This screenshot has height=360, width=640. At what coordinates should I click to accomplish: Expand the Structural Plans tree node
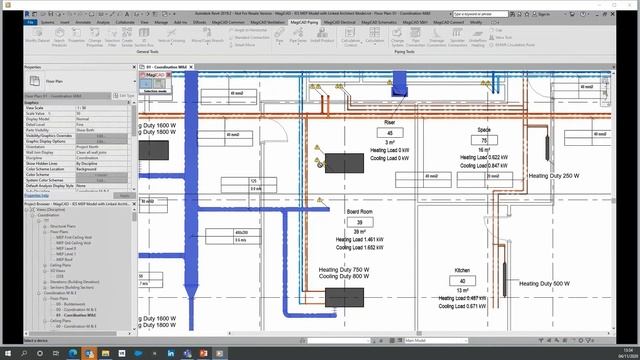(x=45, y=226)
